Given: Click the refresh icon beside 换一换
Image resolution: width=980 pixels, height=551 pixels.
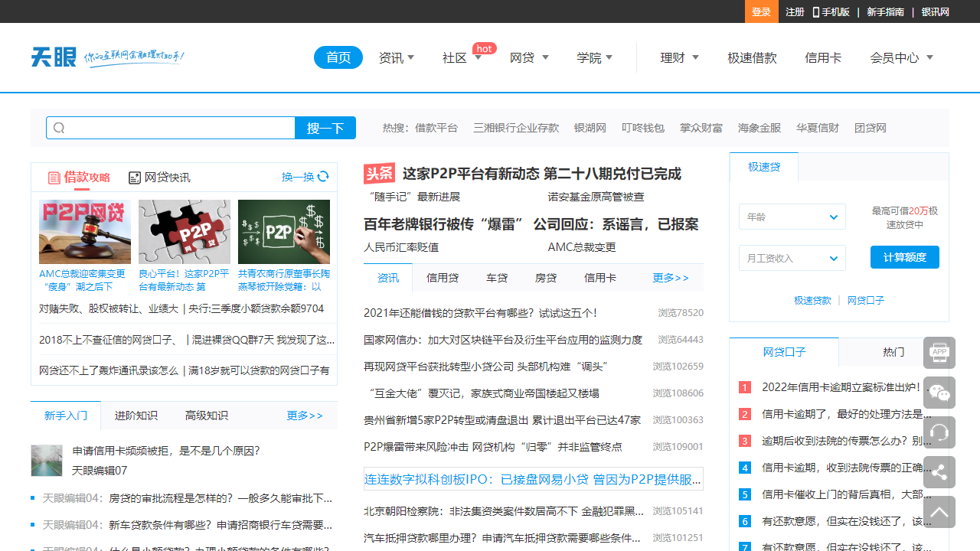Looking at the screenshot, I should point(323,177).
